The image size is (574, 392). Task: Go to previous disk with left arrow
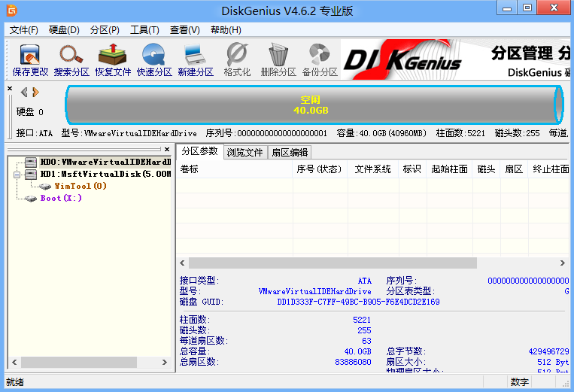(24, 93)
